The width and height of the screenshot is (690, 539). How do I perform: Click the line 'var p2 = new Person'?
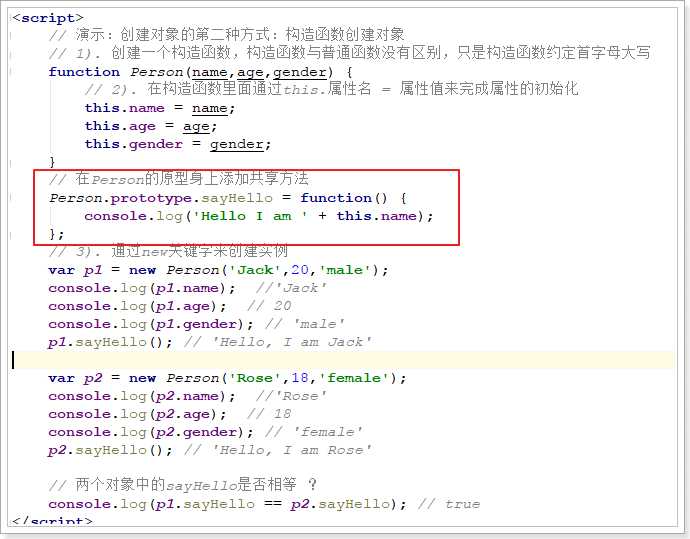(228, 378)
